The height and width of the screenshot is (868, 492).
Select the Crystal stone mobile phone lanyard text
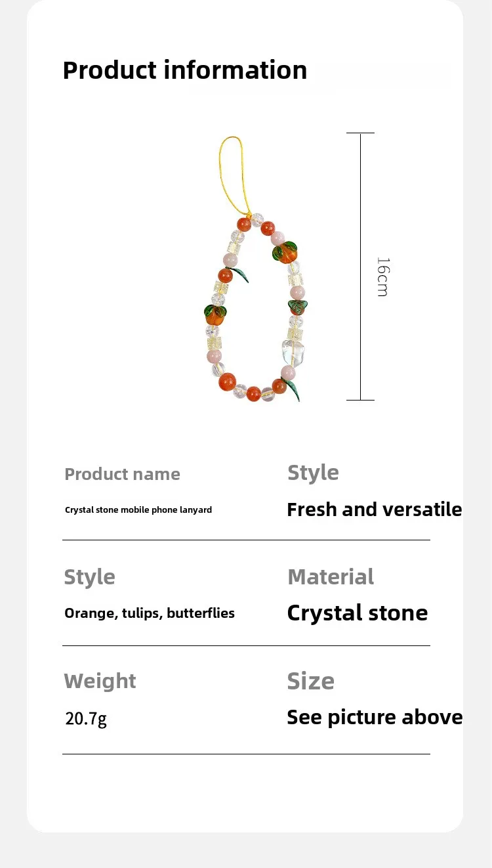coord(138,510)
